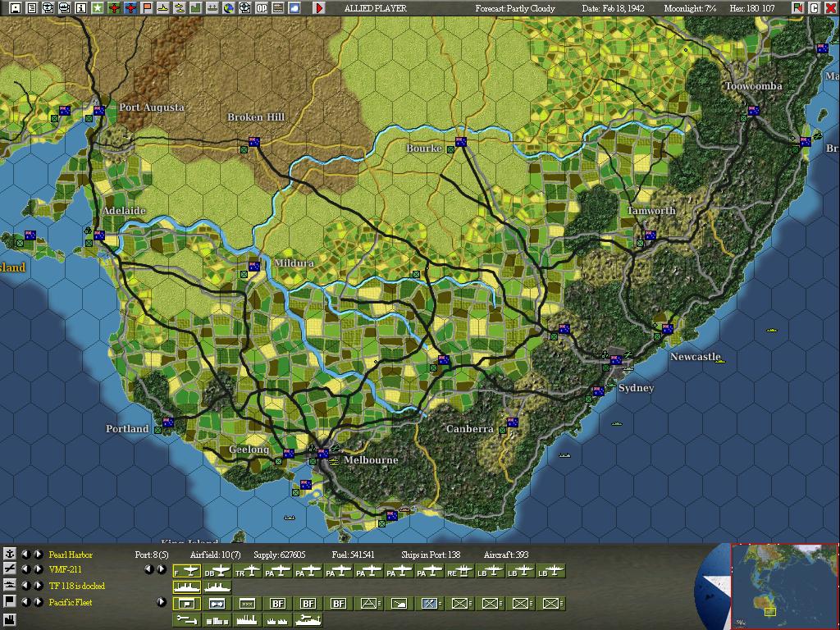The width and height of the screenshot is (840, 630).
Task: Select the highlighted battleship silhouette icon
Action: 186,587
